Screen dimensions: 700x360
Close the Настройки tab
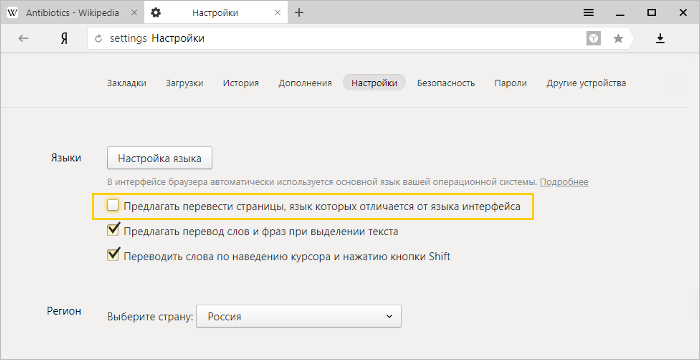(277, 13)
